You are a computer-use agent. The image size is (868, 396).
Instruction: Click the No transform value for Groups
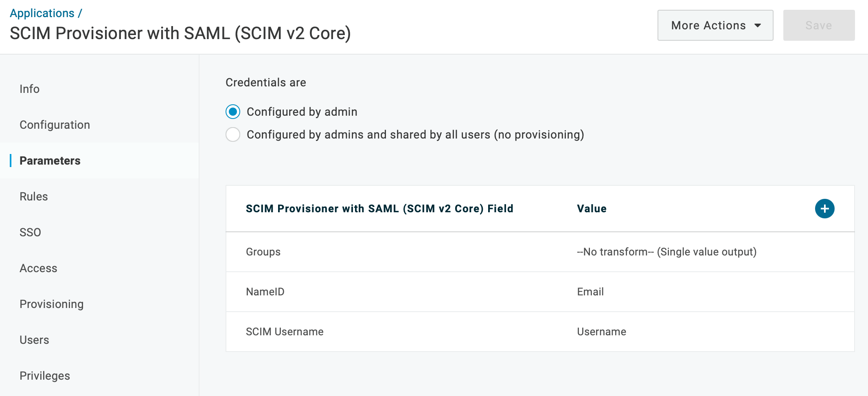coord(666,252)
